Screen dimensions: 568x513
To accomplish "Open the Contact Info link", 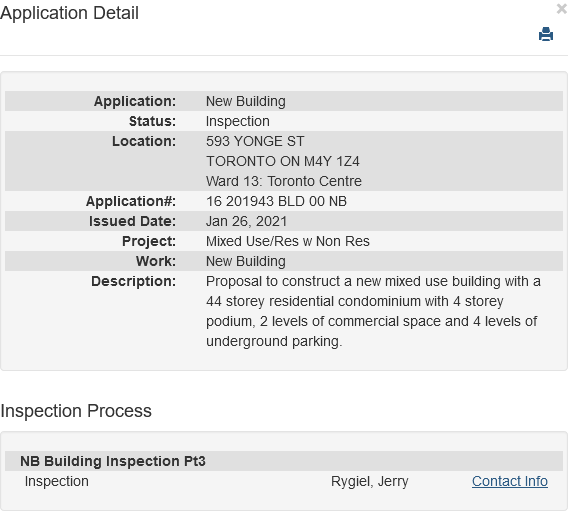I will coord(510,481).
